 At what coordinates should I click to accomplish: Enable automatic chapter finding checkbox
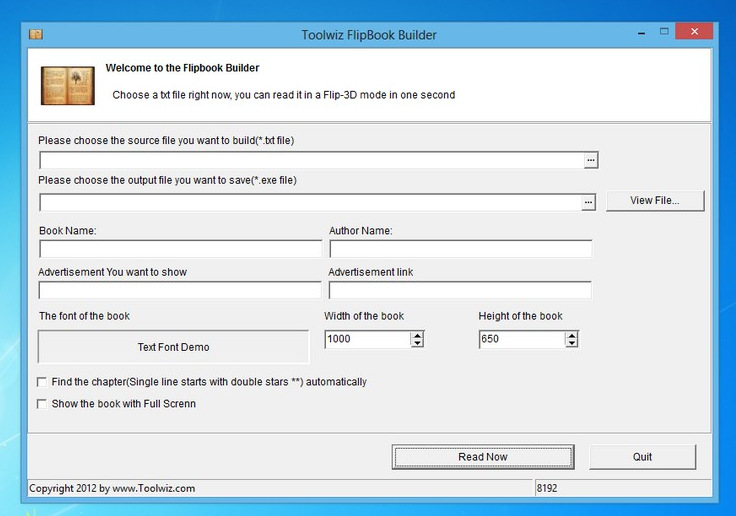tap(42, 382)
